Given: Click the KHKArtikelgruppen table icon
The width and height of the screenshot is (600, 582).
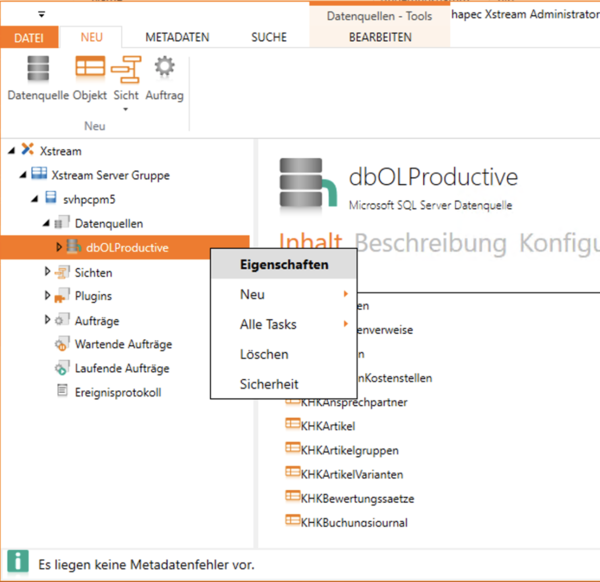Looking at the screenshot, I should pos(293,448).
